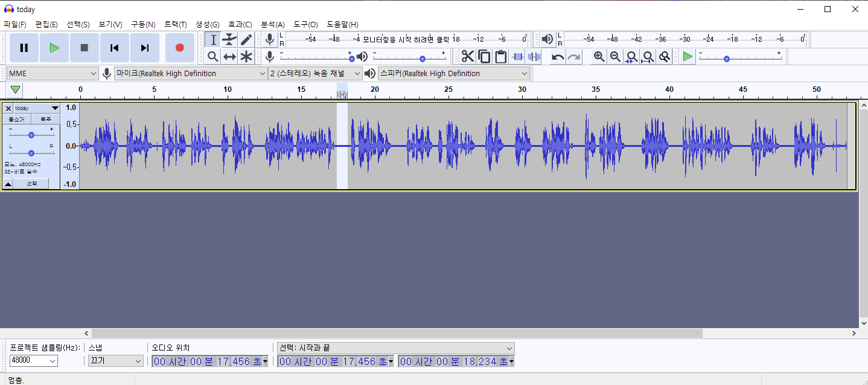868x385 pixels.
Task: Cut the selection with scissors icon
Action: coord(468,57)
